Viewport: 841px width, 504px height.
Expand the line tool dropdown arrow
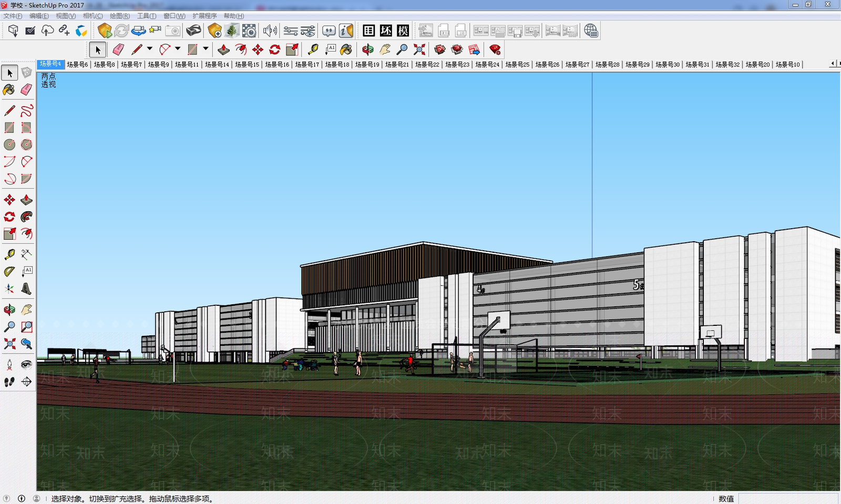(x=150, y=49)
